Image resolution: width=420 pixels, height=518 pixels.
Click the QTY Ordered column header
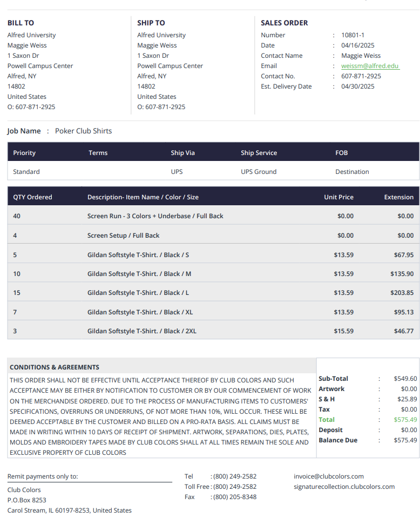coord(32,197)
